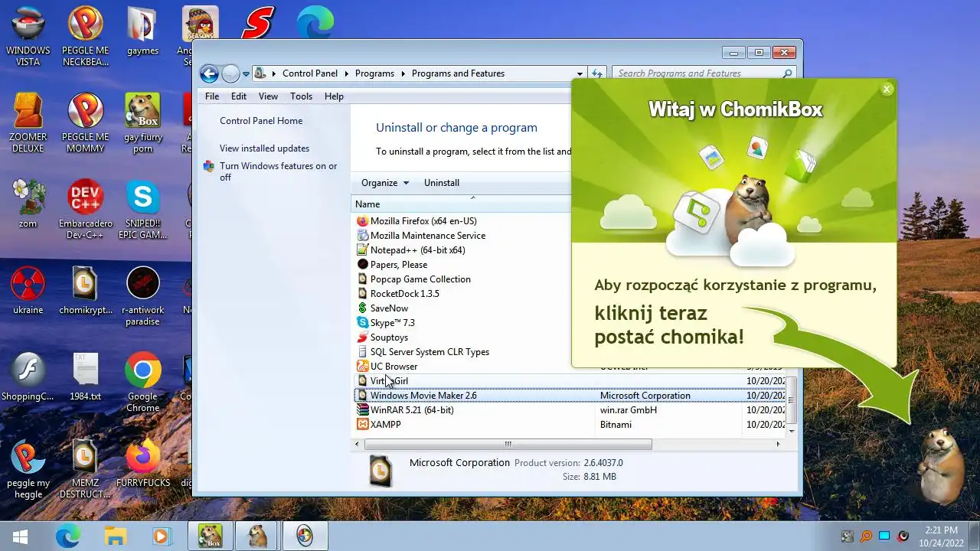Open the View menu

point(268,96)
